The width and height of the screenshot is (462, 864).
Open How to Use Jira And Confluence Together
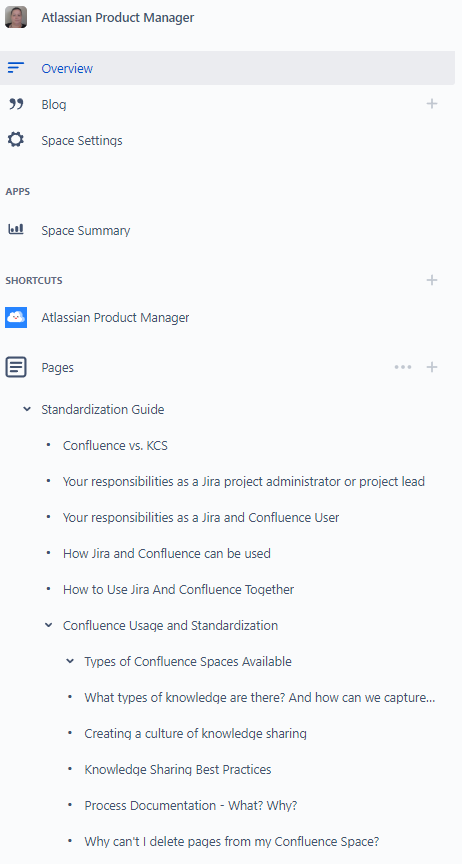point(178,590)
